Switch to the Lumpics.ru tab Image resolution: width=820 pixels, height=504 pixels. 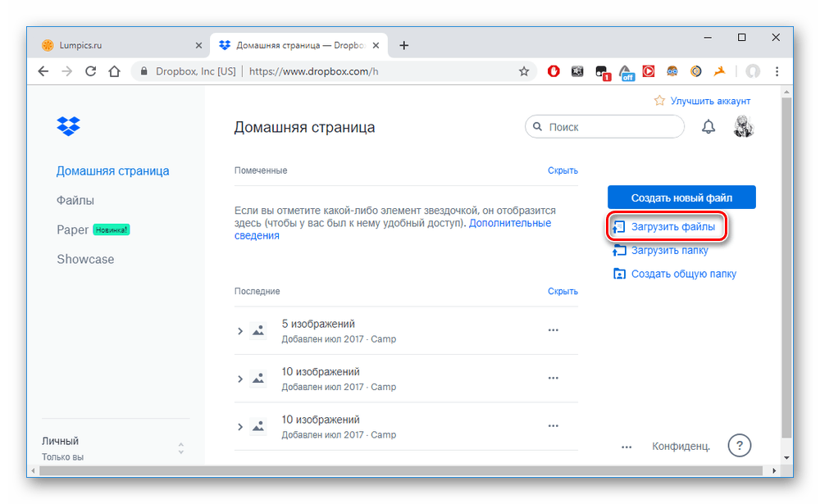pyautogui.click(x=122, y=46)
